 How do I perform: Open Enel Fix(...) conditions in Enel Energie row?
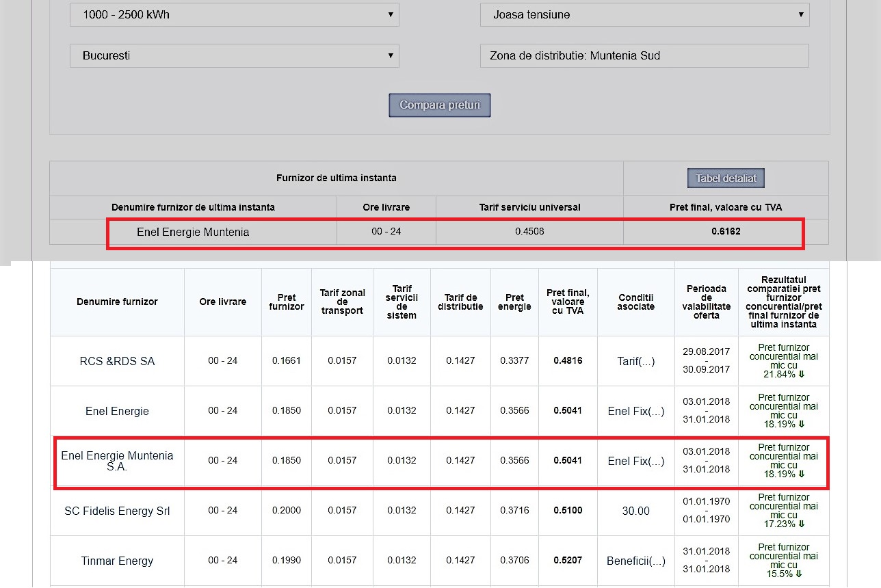pyautogui.click(x=636, y=411)
